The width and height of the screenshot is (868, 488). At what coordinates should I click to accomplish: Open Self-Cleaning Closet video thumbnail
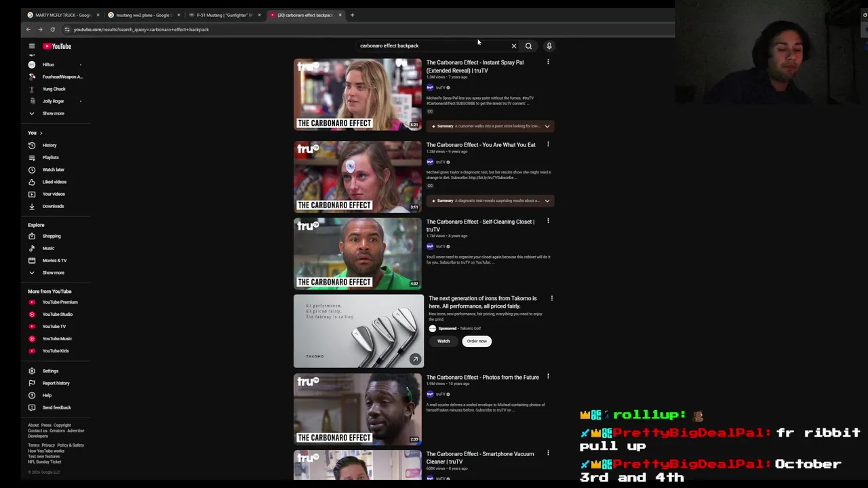click(357, 253)
